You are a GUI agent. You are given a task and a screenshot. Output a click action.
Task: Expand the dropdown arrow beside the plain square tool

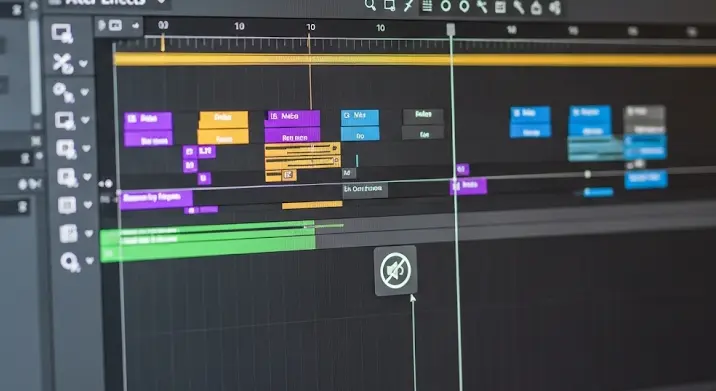point(88,205)
